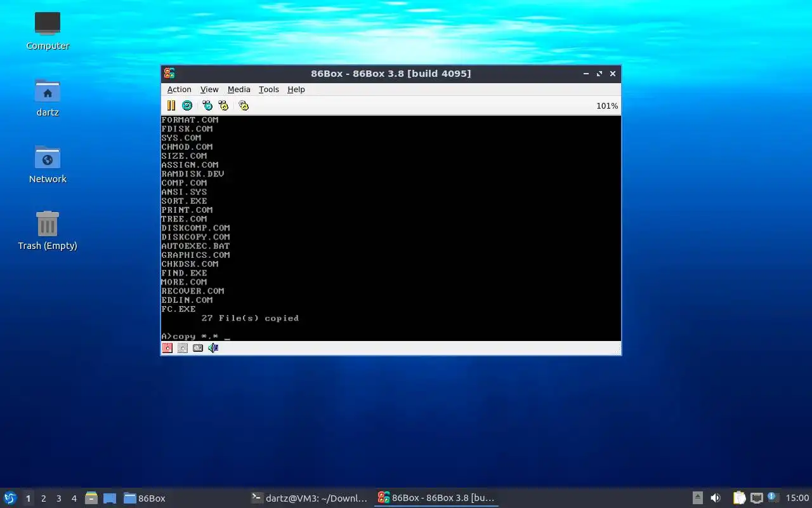This screenshot has height=508, width=812.
Task: Open the 86Box folder taskbar item
Action: point(145,498)
